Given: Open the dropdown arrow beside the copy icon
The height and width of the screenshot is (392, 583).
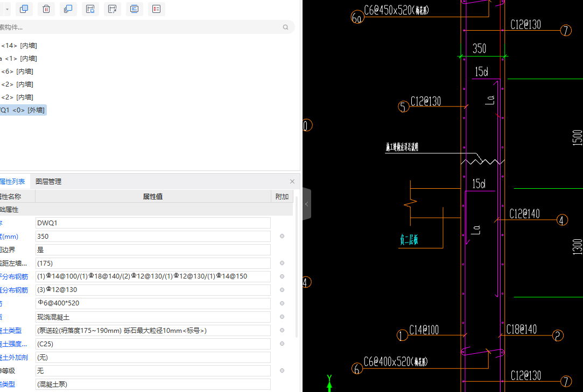Looking at the screenshot, I should [7, 9].
